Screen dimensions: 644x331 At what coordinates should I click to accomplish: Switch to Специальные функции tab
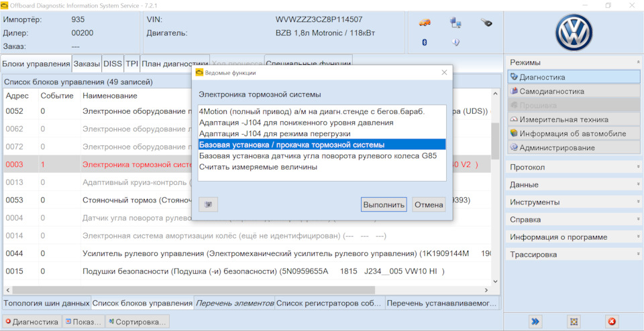coord(309,64)
